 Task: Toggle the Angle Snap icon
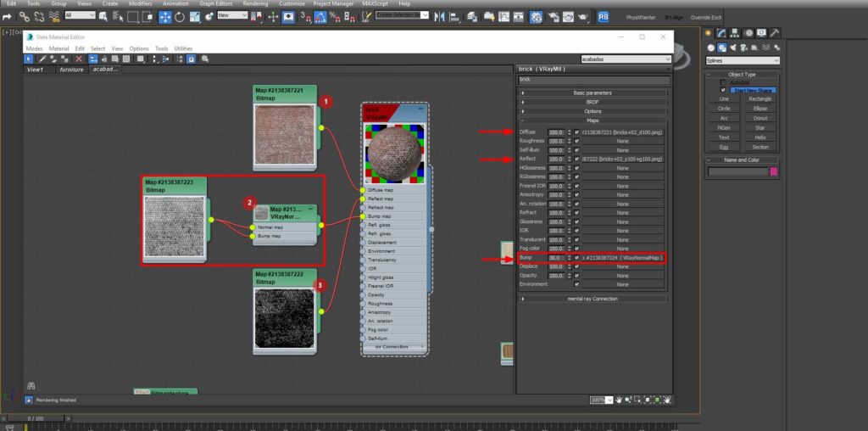pos(320,17)
